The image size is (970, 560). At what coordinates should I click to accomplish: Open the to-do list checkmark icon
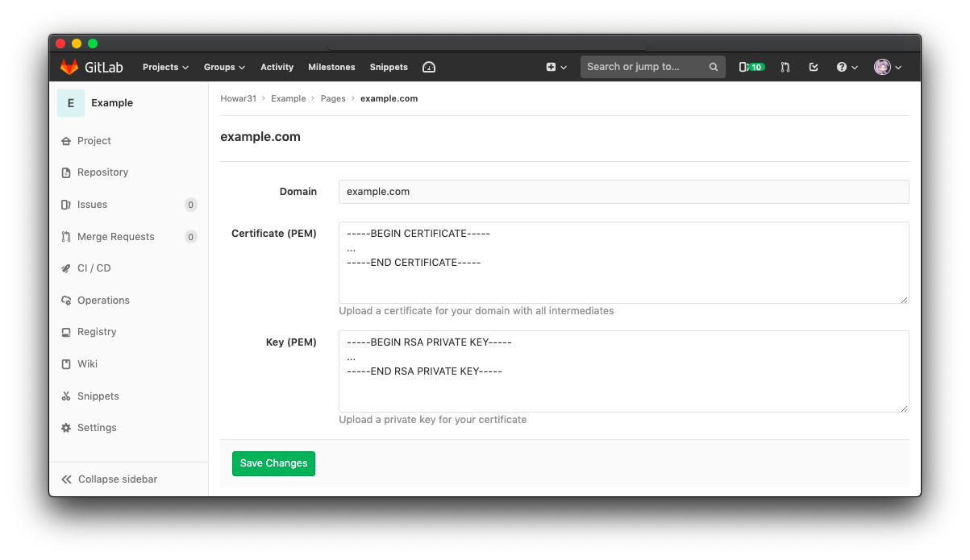coord(814,67)
